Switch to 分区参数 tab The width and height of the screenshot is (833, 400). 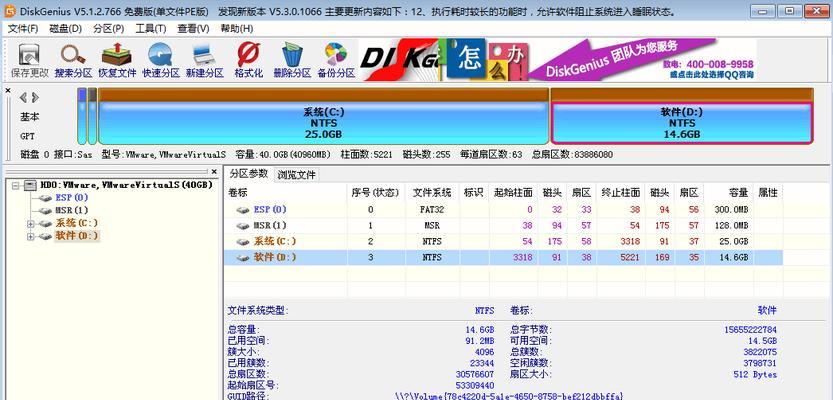click(249, 174)
